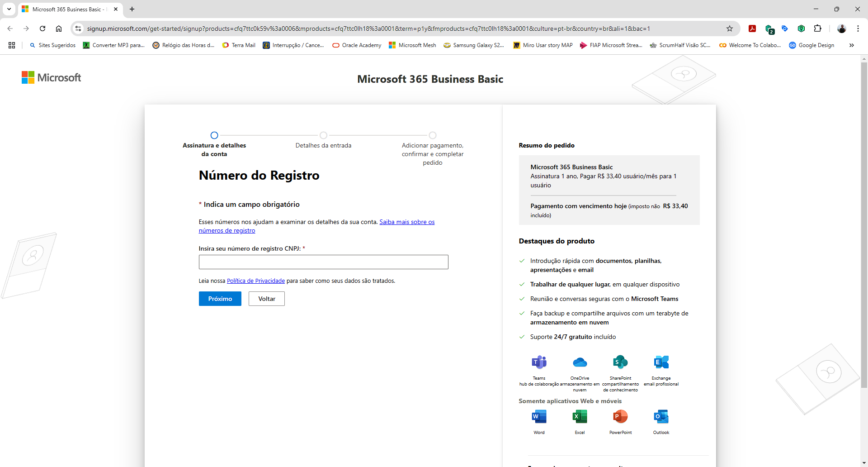Click the scrollbar down arrow
868x467 pixels.
(x=864, y=463)
